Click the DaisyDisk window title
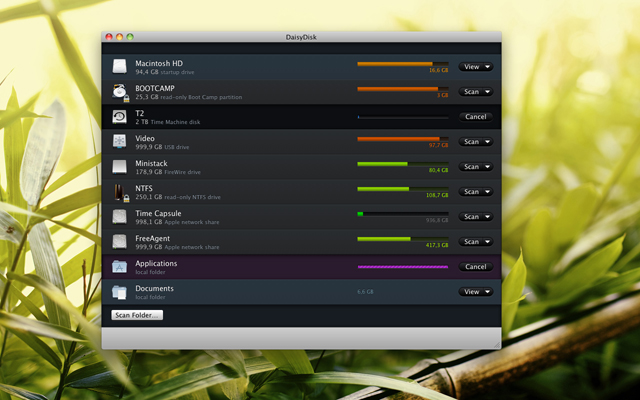The width and height of the screenshot is (640, 400). coord(301,37)
